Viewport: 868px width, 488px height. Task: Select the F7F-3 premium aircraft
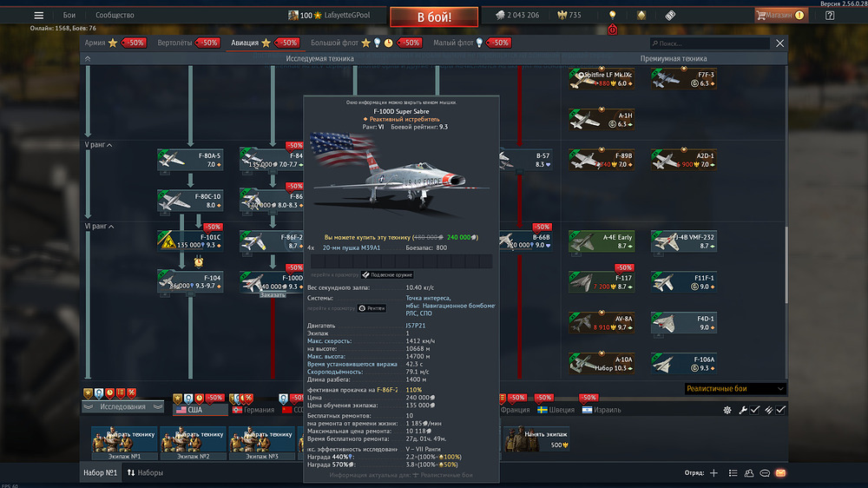pyautogui.click(x=684, y=79)
